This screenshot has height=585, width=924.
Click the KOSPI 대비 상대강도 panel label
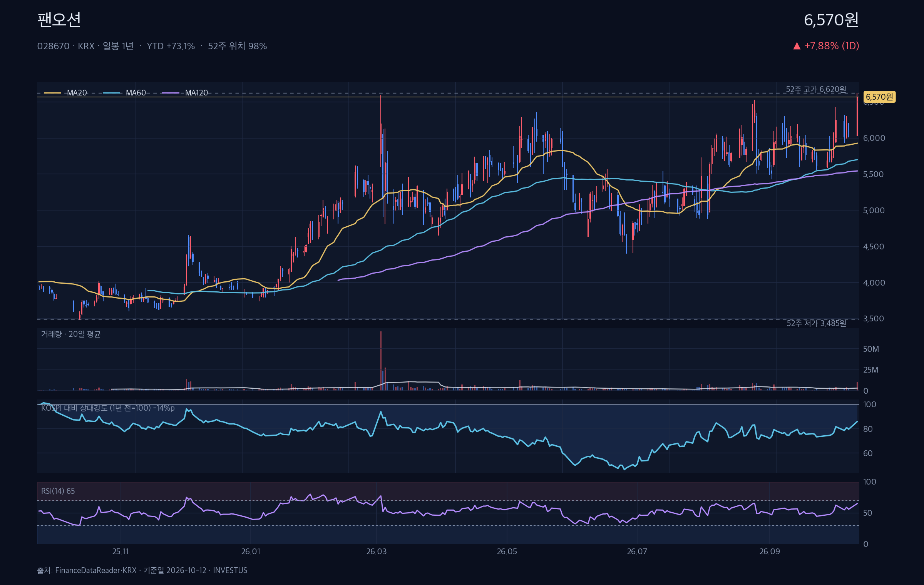coord(108,408)
